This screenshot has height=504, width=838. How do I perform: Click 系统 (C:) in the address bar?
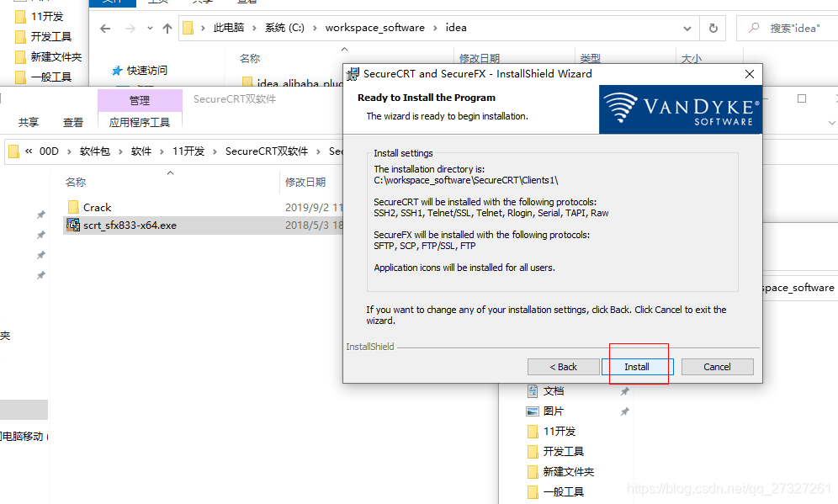284,28
